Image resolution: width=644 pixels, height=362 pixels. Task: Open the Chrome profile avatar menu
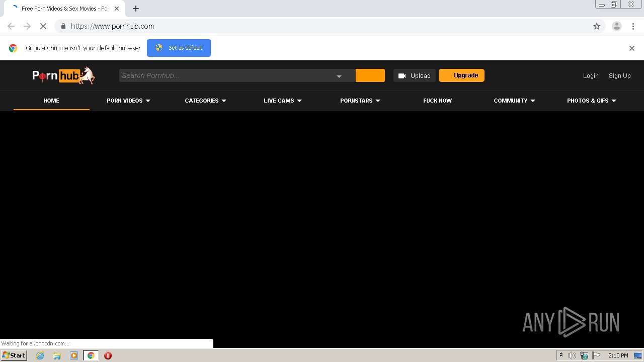pos(617,26)
